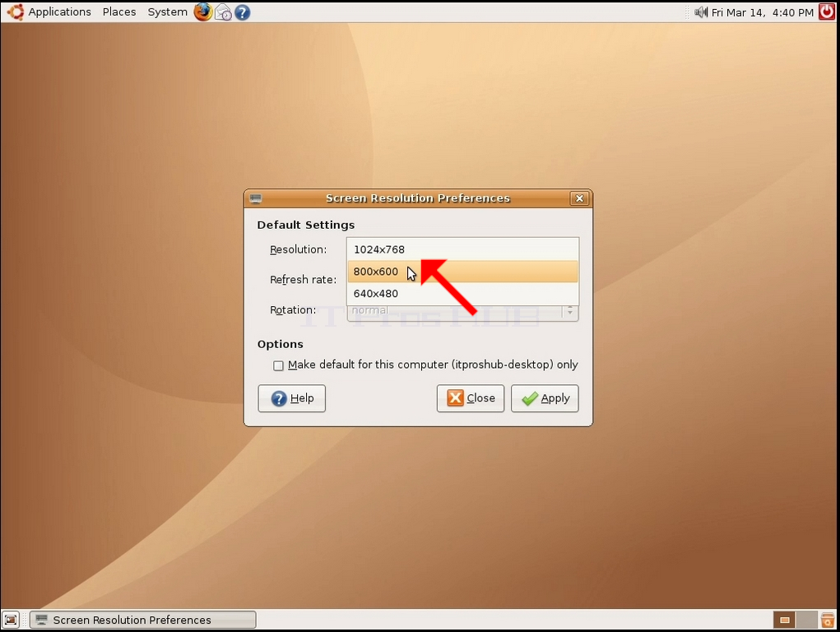Select the 800x600 resolution option
Viewport: 840px width, 632px height.
coord(463,272)
